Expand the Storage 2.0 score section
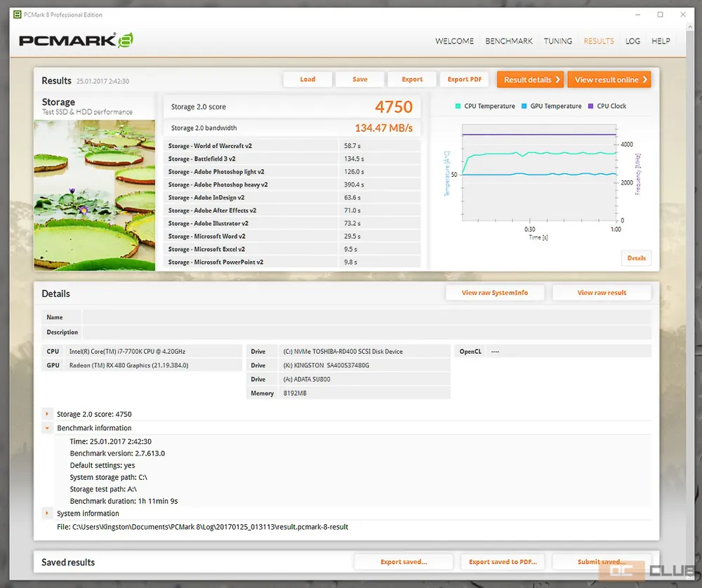Image resolution: width=702 pixels, height=588 pixels. [47, 415]
